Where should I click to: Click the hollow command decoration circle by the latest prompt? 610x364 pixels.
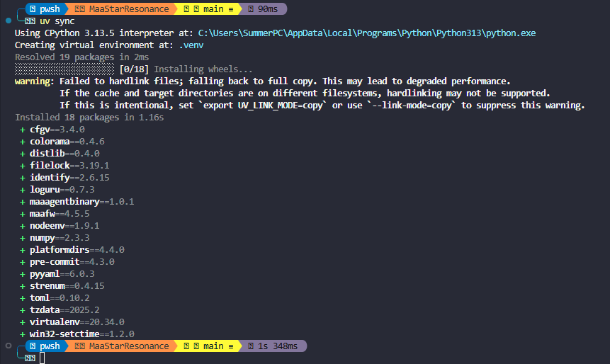coord(7,346)
